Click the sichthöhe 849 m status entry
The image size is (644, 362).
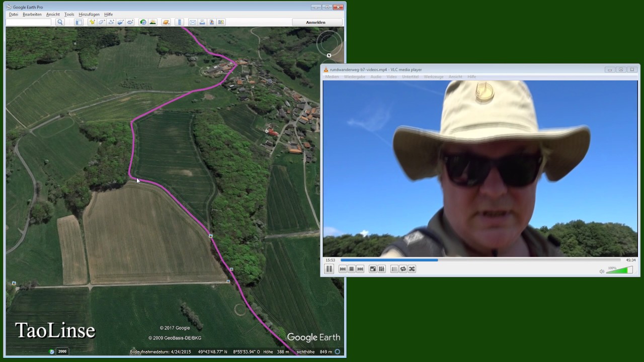[x=314, y=352]
